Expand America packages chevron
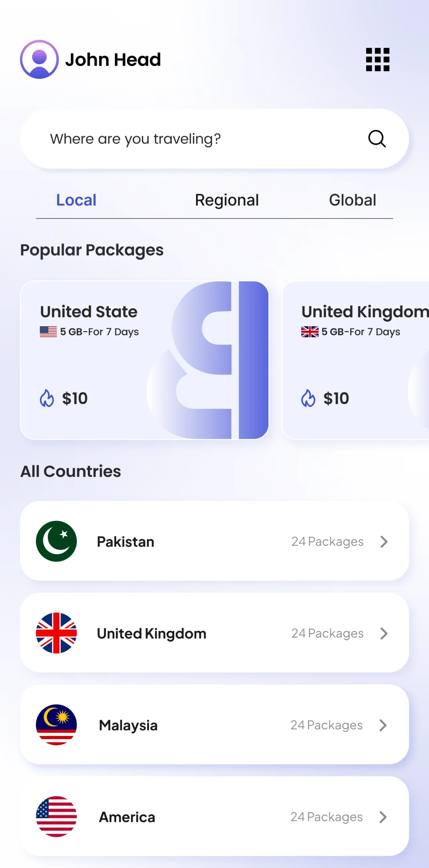Screen dimensions: 429x868 [383, 817]
